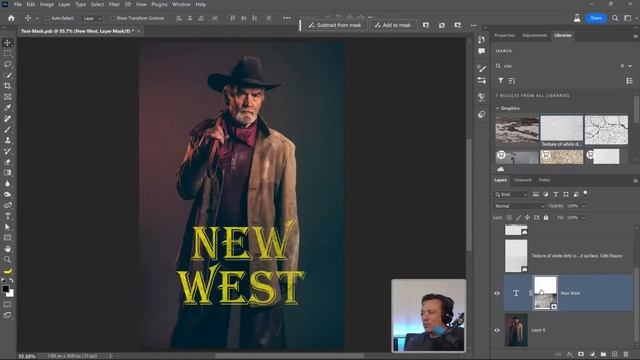Open the Search icon at top right
This screenshot has height=360, width=640.
[615, 18]
